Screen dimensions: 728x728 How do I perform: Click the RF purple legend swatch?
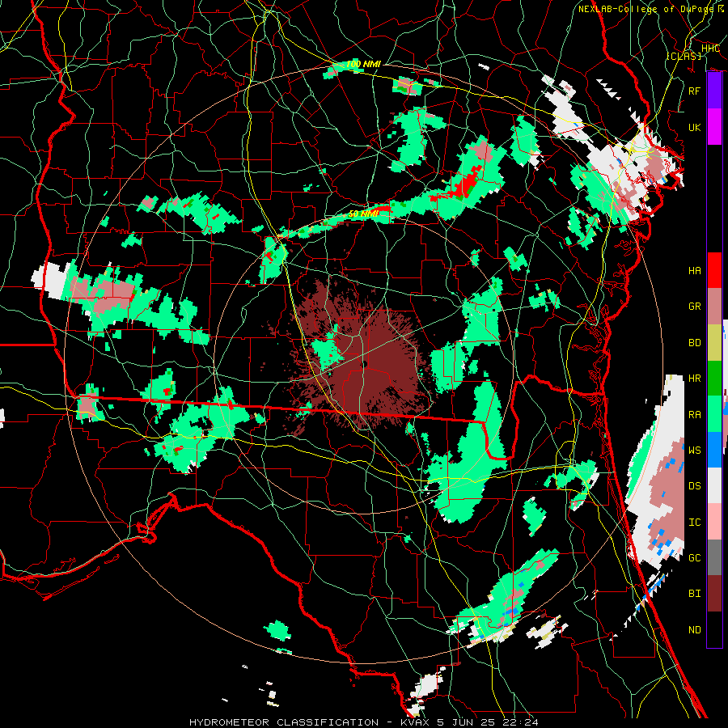point(714,91)
